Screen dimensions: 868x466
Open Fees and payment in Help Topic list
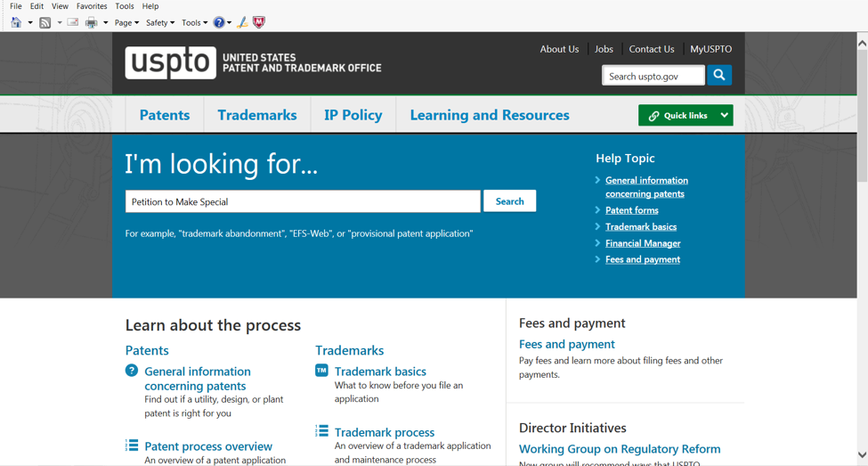coord(643,259)
